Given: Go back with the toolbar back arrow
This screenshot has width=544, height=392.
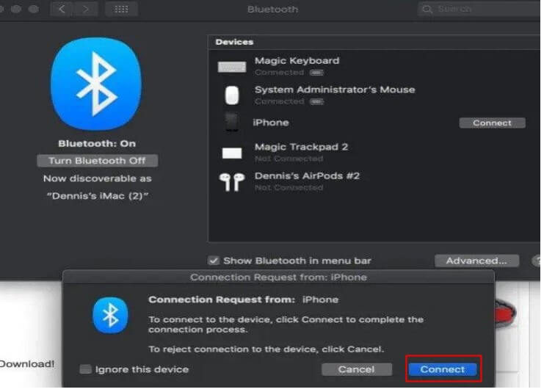Looking at the screenshot, I should [x=62, y=9].
